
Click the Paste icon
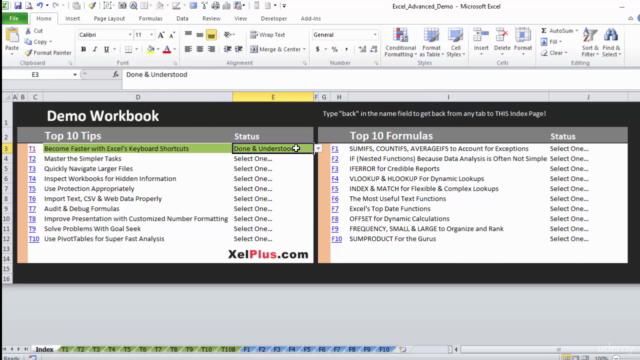(x=12, y=36)
